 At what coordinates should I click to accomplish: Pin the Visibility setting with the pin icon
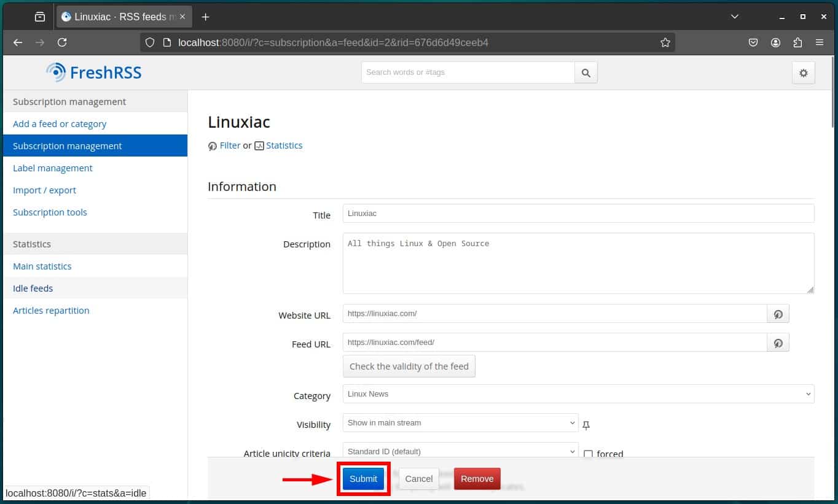tap(586, 424)
